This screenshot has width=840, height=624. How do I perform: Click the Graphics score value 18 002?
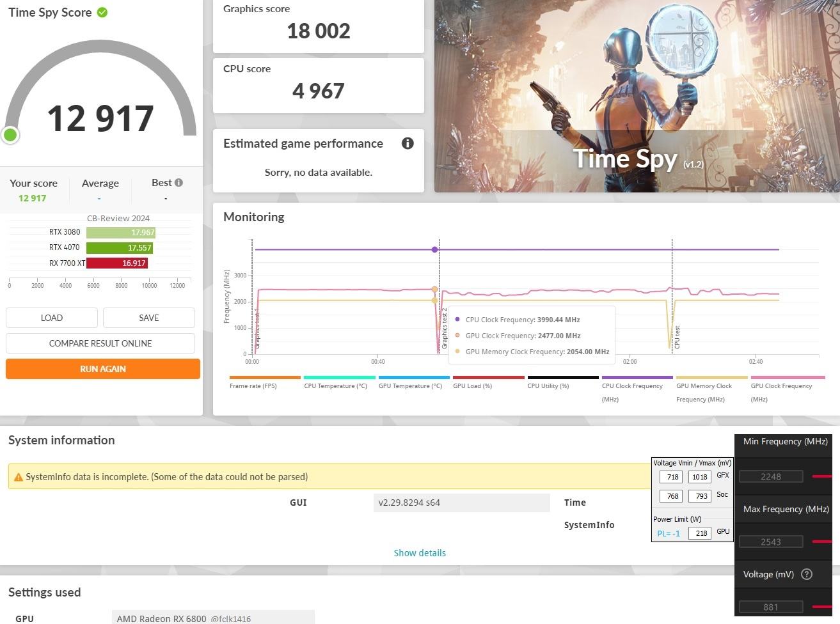[x=319, y=31]
